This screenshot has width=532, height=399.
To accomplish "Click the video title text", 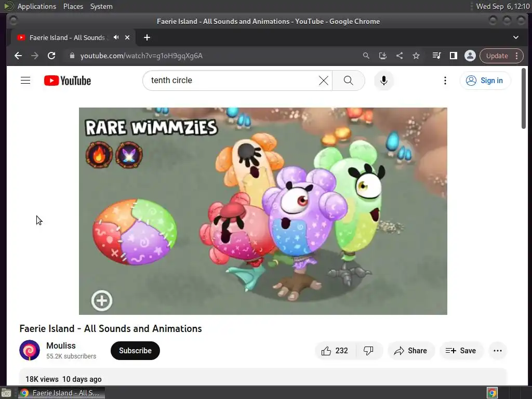I will tap(111, 328).
